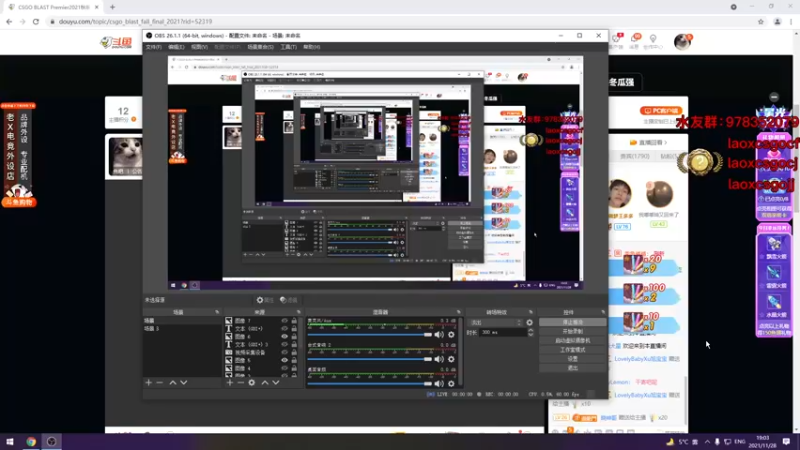This screenshot has height=450, width=800.
Task: Open the 帮助(H) menu in OBS
Action: point(311,47)
